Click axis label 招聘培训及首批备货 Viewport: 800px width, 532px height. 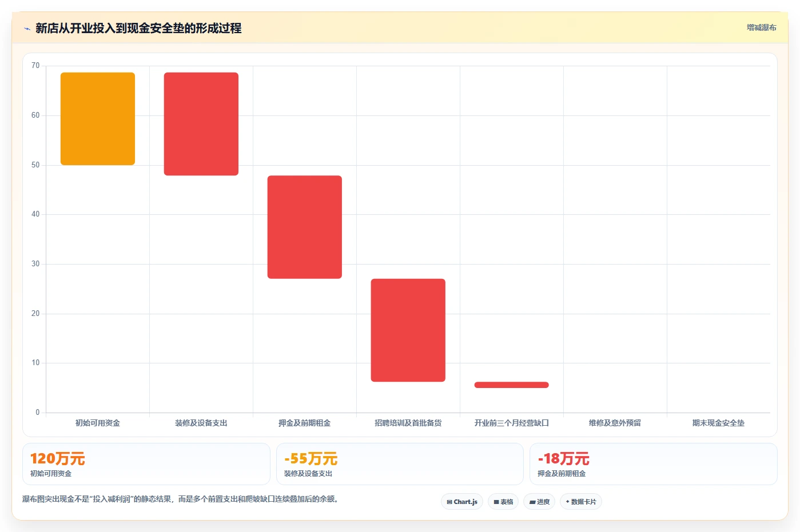(408, 423)
